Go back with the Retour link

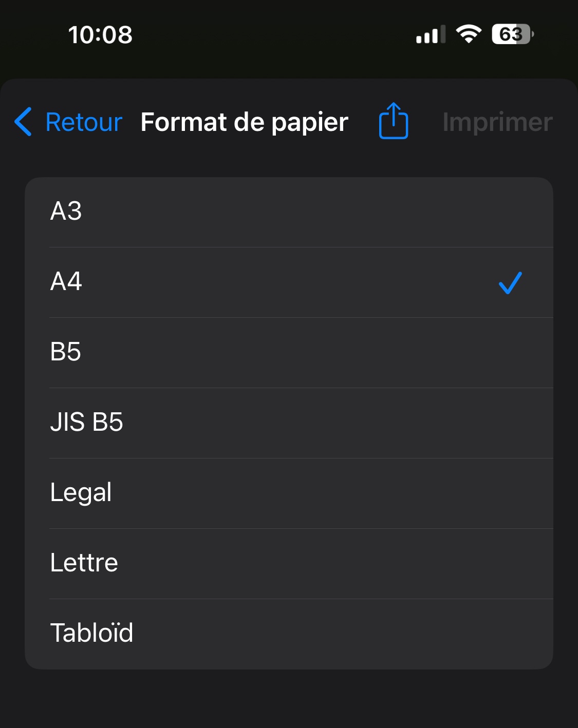tap(84, 122)
